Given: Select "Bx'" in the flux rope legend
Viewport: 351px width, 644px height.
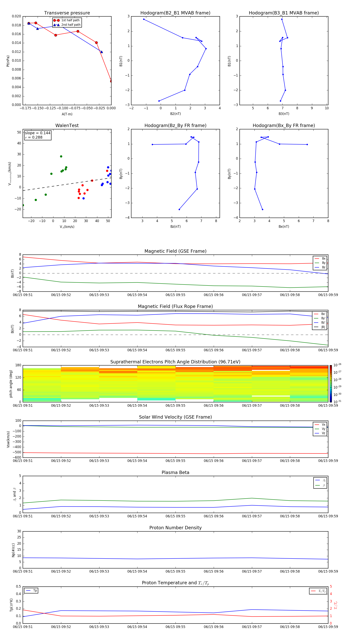Looking at the screenshot, I should coord(320,314).
